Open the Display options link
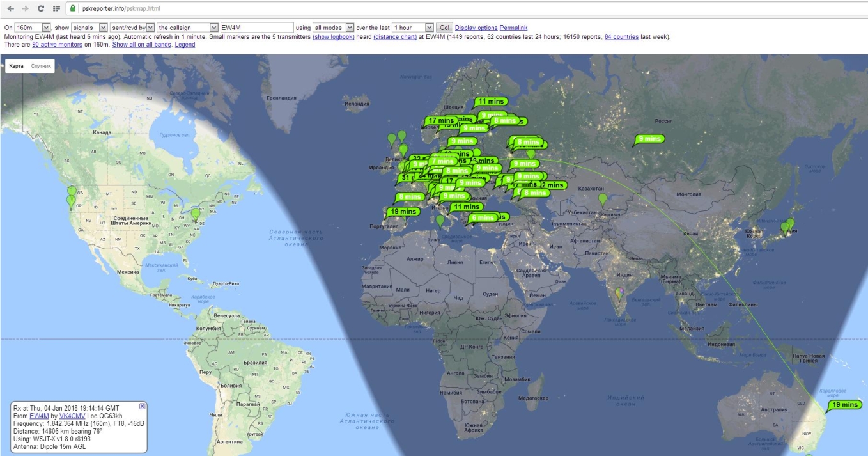This screenshot has width=868, height=456. [x=476, y=28]
